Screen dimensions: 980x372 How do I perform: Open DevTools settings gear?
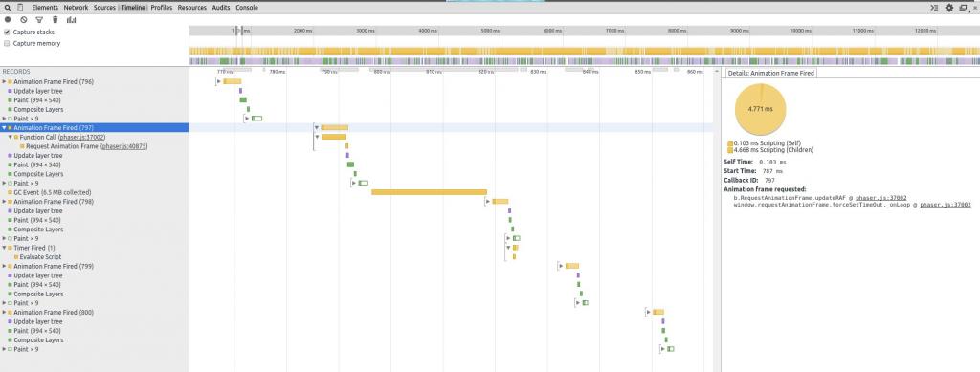tap(949, 8)
